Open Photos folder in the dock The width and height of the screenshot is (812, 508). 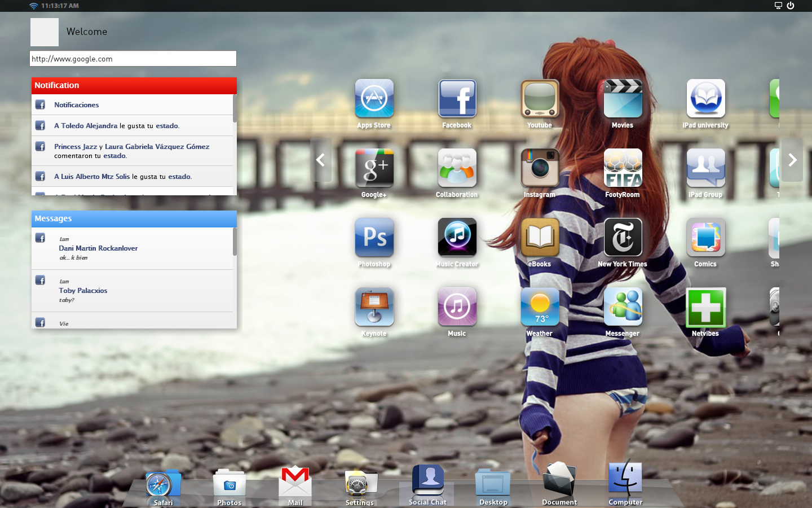[x=229, y=487]
